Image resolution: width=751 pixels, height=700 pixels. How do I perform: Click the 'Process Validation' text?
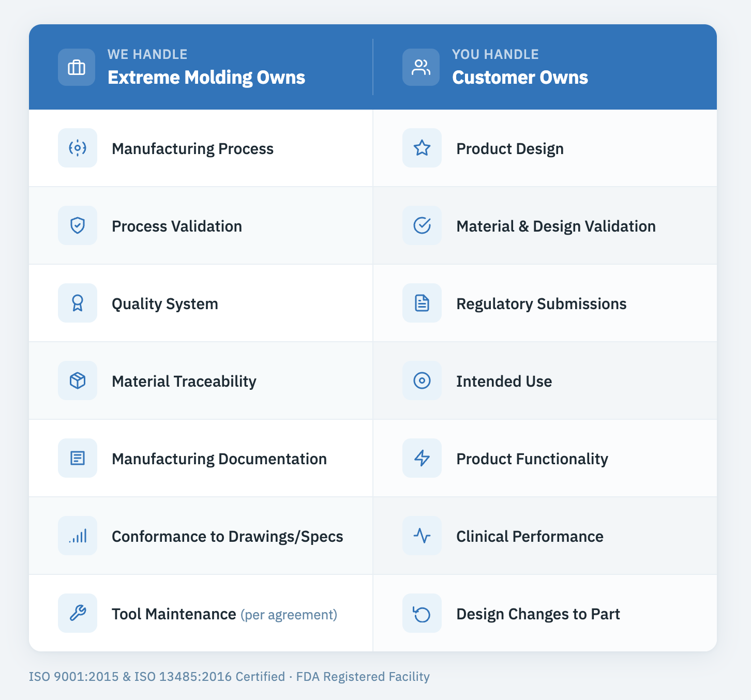[x=177, y=226]
